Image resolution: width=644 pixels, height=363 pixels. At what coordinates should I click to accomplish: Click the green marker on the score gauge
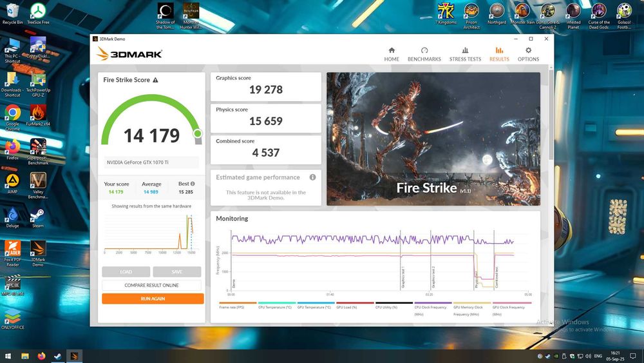point(198,133)
